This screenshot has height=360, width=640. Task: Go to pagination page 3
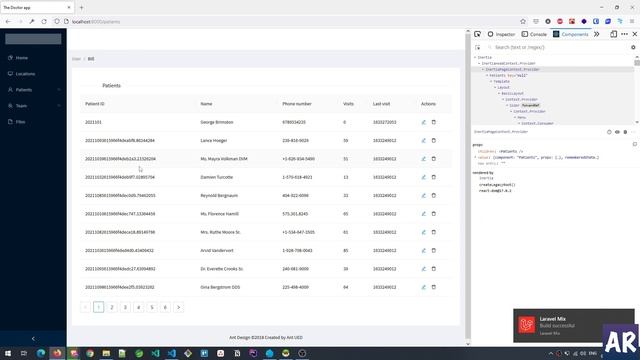(125, 307)
